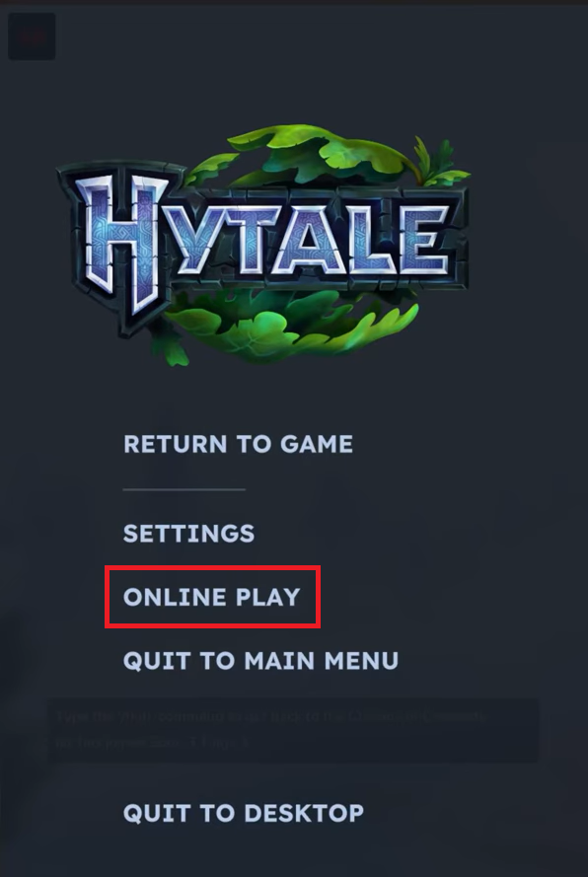
Task: Open Online Play
Action: [212, 597]
